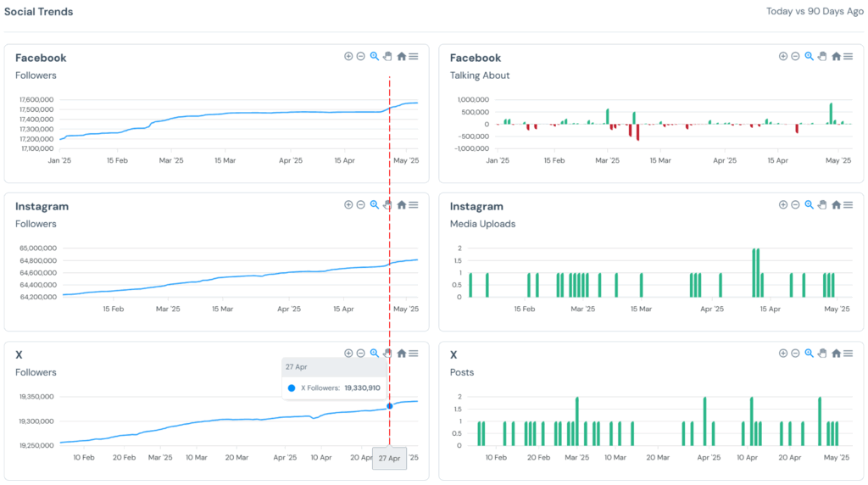Screen dimensions: 868x485
Task: Activate selection zoom on X Posts chart
Action: point(810,354)
